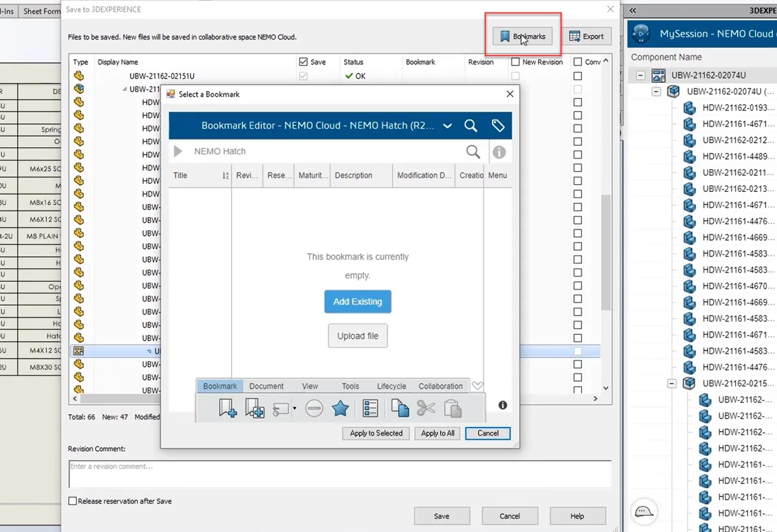Toggle the Conv column header checkbox
The width and height of the screenshot is (777, 532).
578,62
